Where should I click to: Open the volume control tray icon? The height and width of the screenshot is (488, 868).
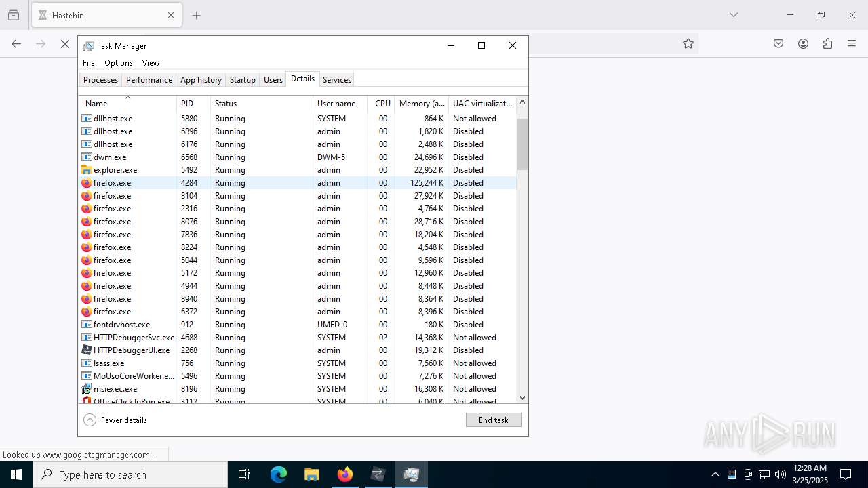point(781,474)
